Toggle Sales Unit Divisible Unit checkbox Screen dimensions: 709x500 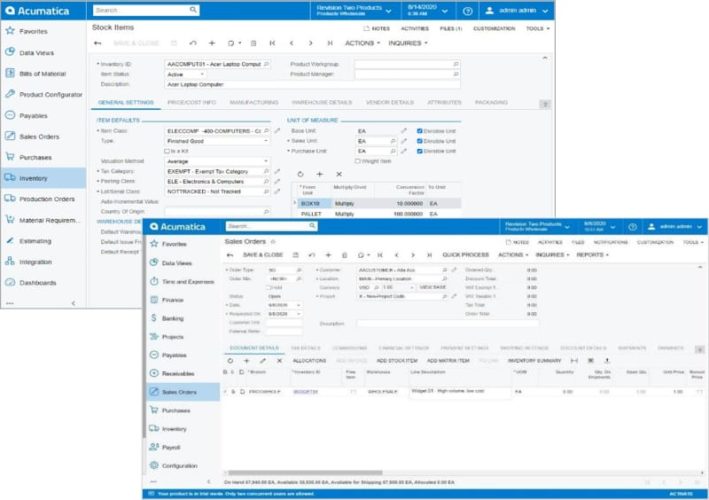(420, 141)
